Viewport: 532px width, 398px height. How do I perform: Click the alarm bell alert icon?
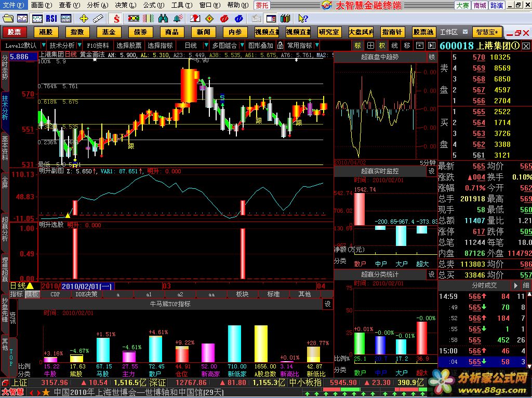[x=178, y=18]
